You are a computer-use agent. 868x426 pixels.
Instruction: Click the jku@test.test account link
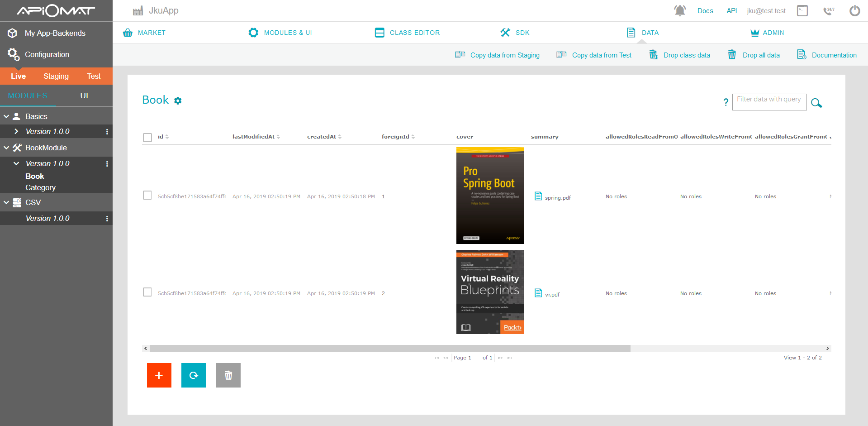tap(766, 11)
